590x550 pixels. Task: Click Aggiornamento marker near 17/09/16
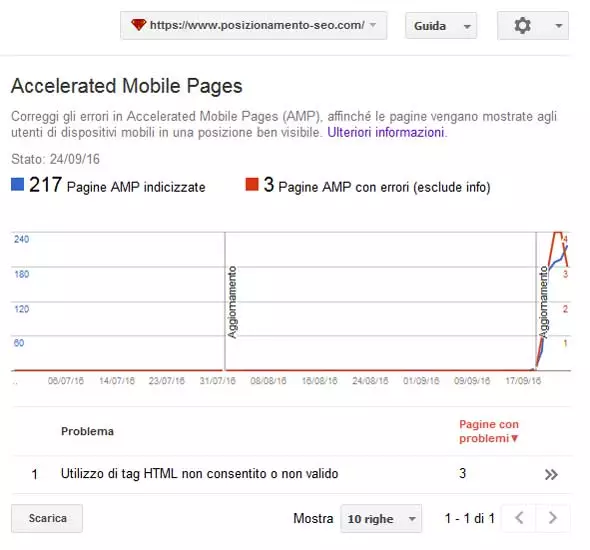coord(543,302)
